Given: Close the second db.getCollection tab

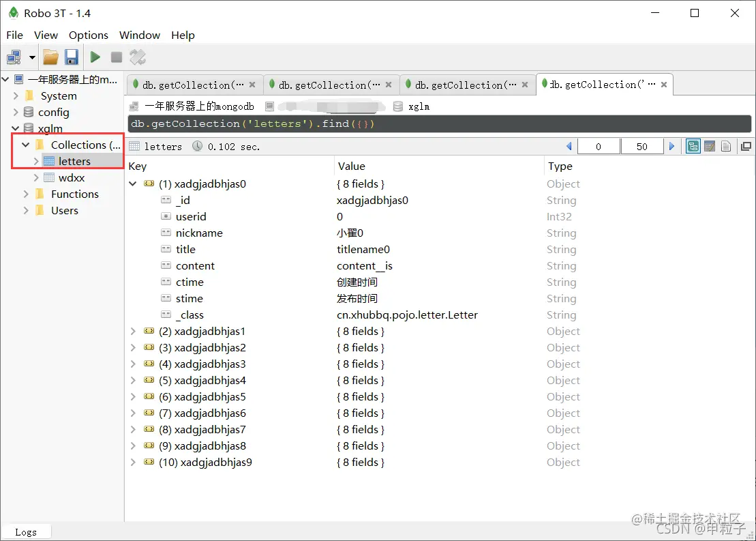Looking at the screenshot, I should [389, 85].
